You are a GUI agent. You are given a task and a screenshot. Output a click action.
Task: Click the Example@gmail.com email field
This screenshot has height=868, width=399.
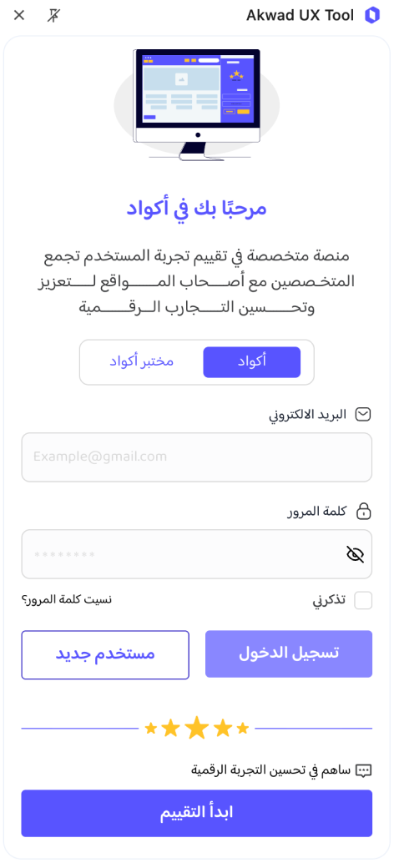point(196,457)
